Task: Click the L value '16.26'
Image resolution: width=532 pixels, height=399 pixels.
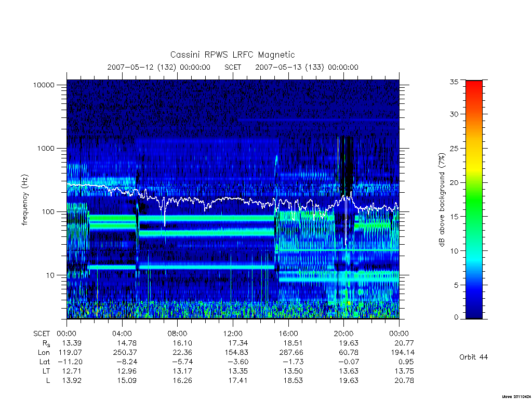Action: coord(182,380)
